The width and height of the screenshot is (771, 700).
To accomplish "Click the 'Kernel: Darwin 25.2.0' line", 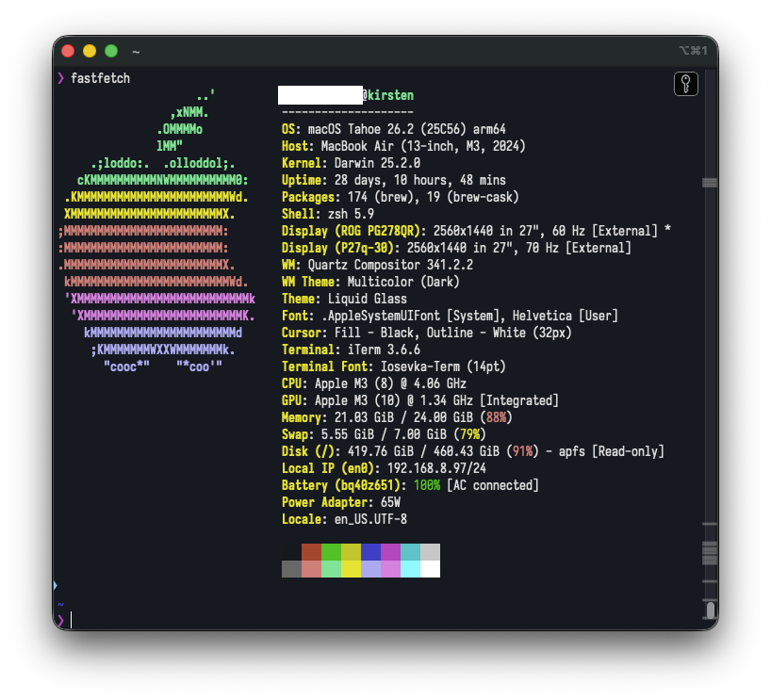I will coord(351,163).
